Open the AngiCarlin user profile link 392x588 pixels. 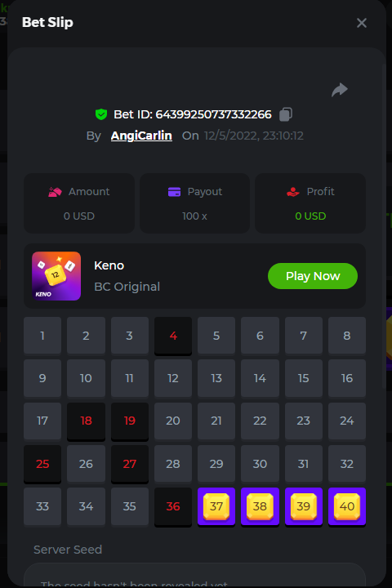(x=141, y=136)
